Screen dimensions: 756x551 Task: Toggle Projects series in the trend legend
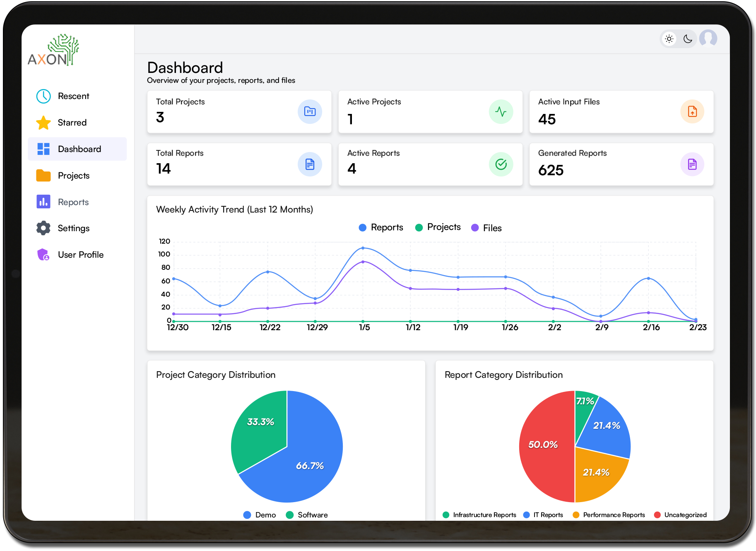[x=438, y=227]
